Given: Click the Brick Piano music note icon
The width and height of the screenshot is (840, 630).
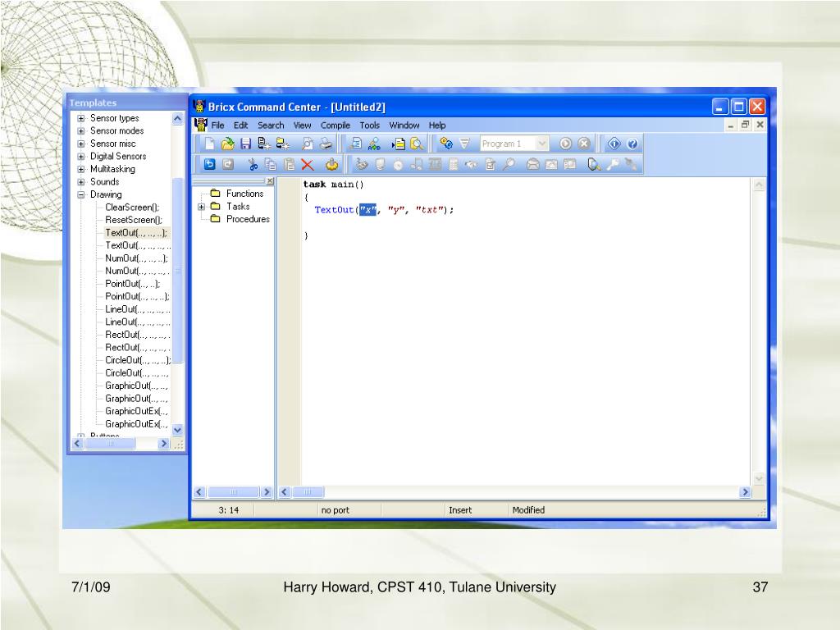Looking at the screenshot, I should click(416, 164).
